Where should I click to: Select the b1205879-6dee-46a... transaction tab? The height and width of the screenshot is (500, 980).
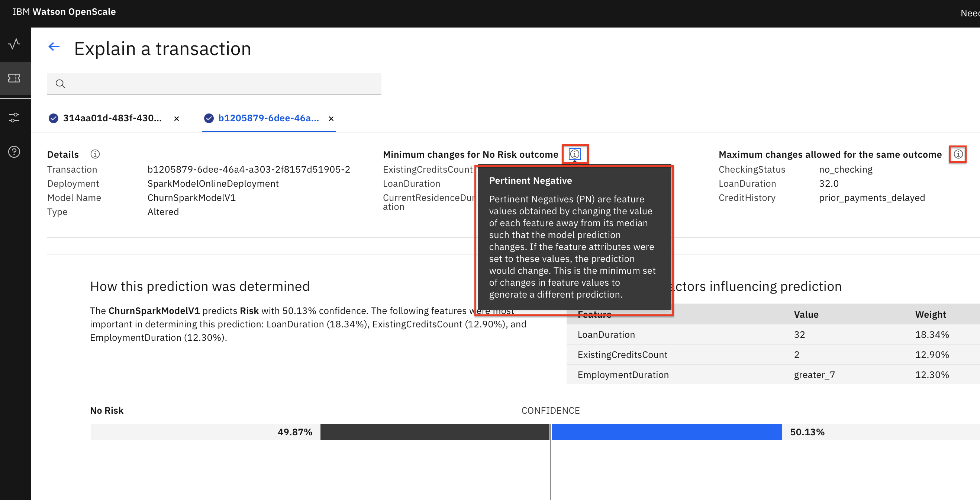pyautogui.click(x=268, y=118)
